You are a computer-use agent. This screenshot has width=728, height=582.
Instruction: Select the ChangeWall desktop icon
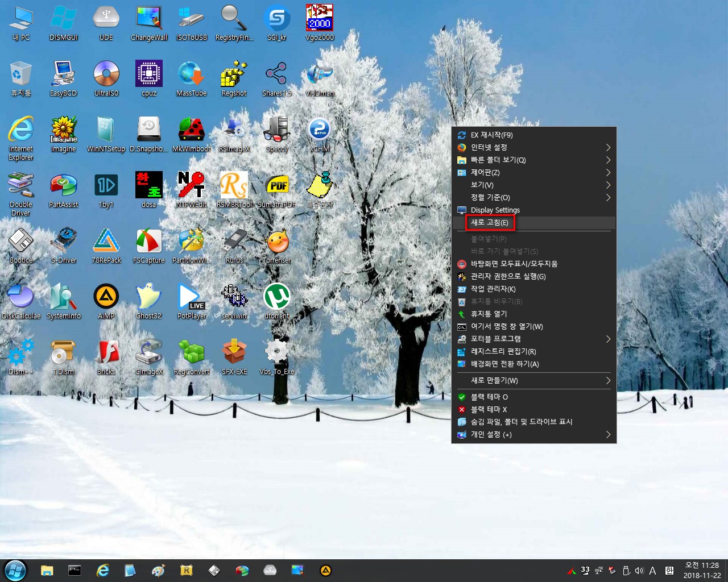pos(149,23)
